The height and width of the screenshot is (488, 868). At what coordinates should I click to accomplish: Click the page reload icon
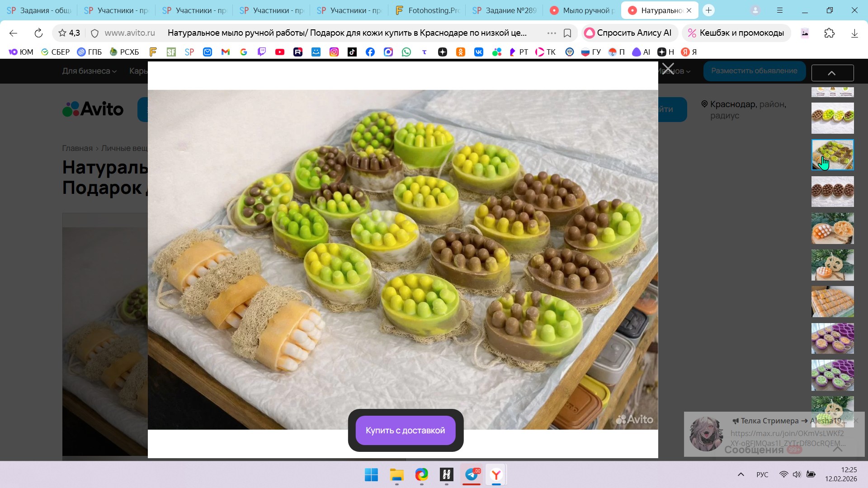[x=38, y=33]
